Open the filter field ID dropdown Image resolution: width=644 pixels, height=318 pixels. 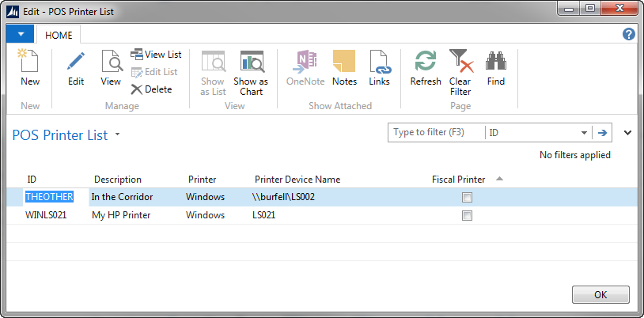(x=584, y=133)
